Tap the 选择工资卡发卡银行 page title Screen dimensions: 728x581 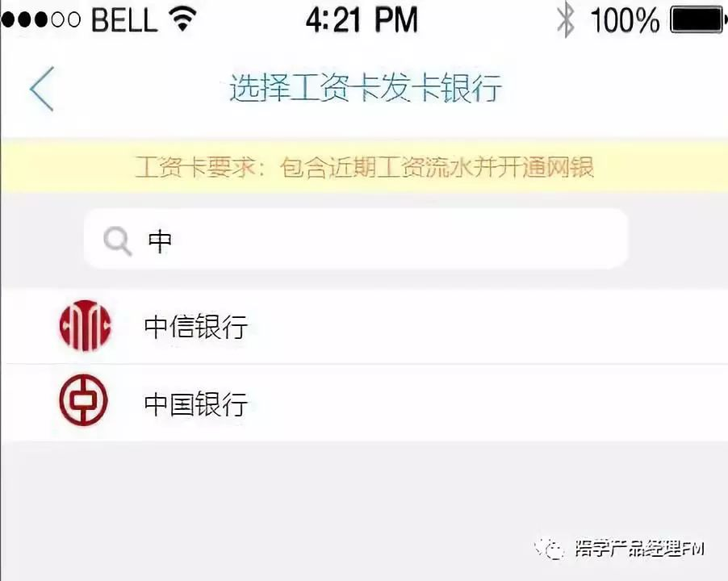pyautogui.click(x=366, y=87)
